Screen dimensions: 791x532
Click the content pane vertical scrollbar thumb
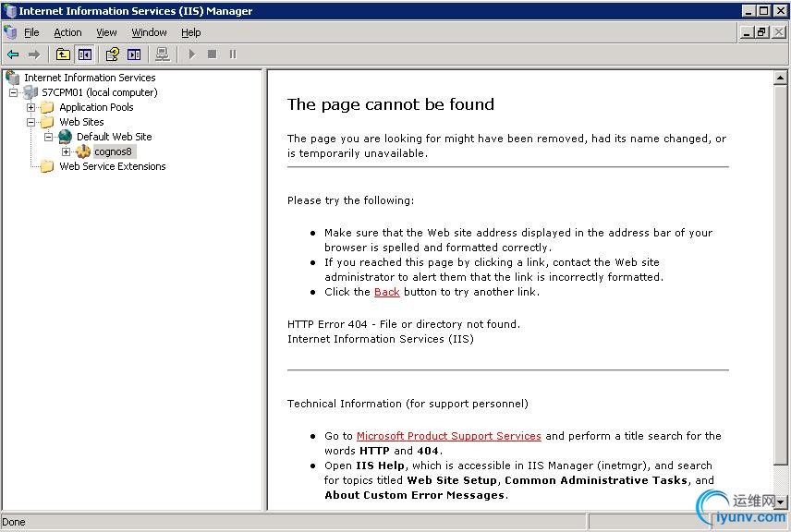tap(780, 273)
